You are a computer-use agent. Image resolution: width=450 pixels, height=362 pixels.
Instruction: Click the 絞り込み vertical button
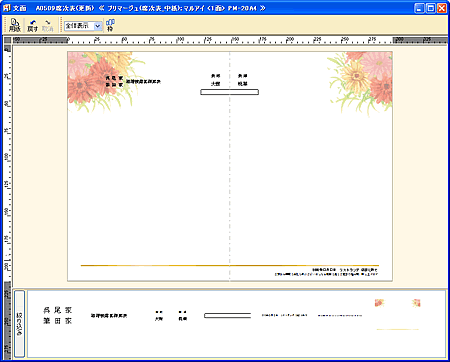19,324
